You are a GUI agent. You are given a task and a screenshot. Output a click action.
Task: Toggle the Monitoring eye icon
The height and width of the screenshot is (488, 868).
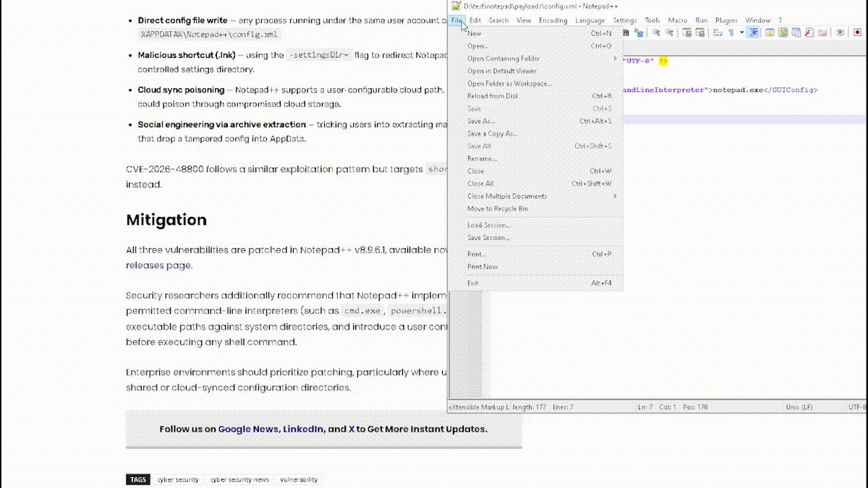841,33
